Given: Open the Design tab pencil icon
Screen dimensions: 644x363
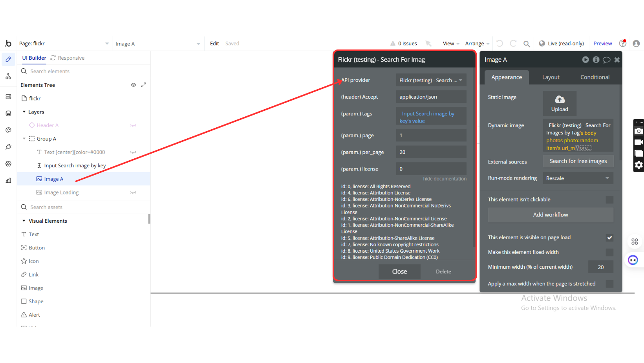Looking at the screenshot, I should [8, 59].
